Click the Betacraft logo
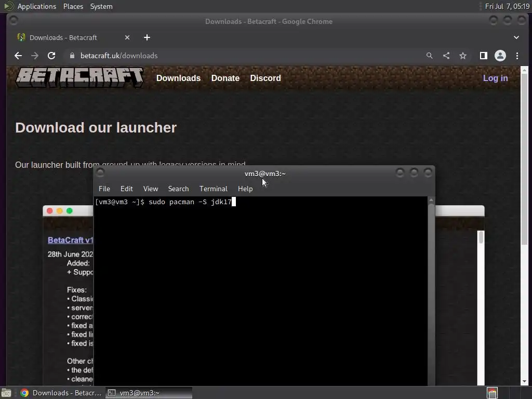 pos(80,77)
